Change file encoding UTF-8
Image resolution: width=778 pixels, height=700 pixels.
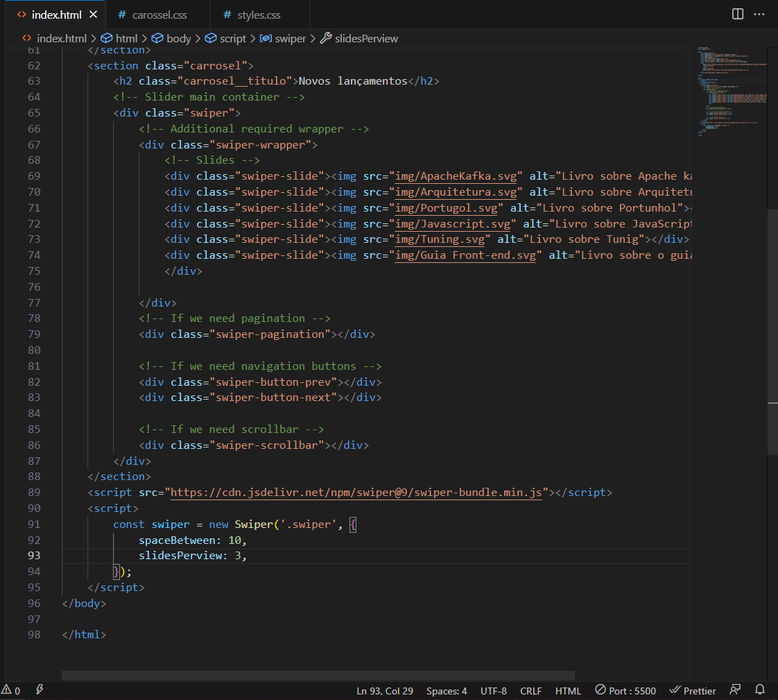pyautogui.click(x=493, y=691)
